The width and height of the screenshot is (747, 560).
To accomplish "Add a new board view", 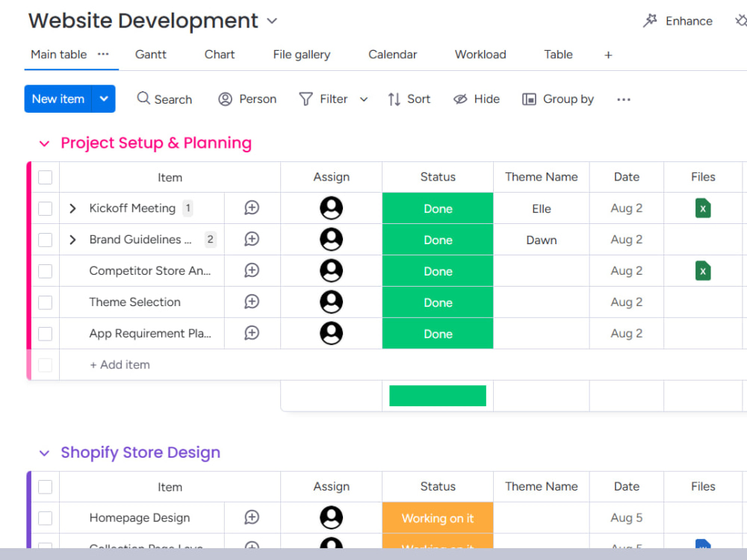I will click(608, 55).
